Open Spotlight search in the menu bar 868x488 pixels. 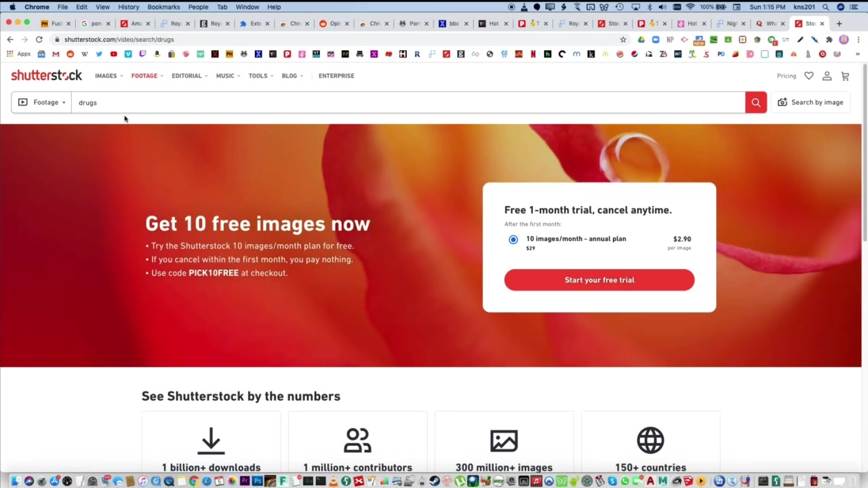pyautogui.click(x=825, y=7)
